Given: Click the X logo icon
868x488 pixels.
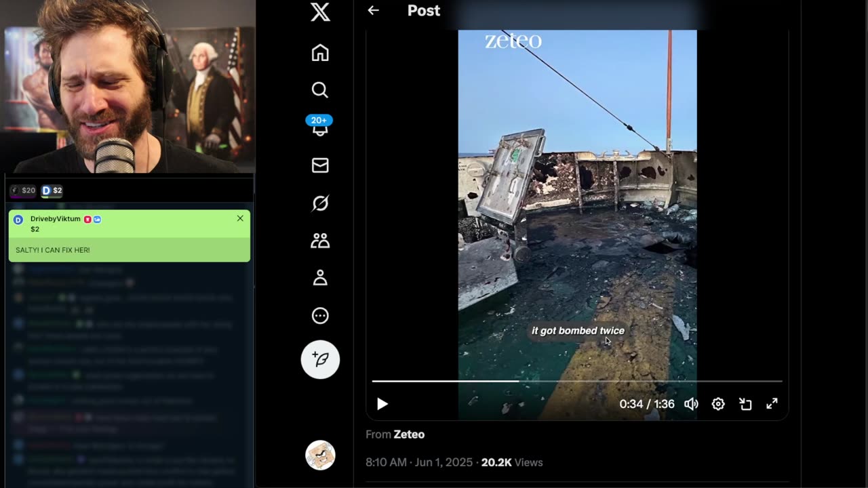Looking at the screenshot, I should click(320, 12).
